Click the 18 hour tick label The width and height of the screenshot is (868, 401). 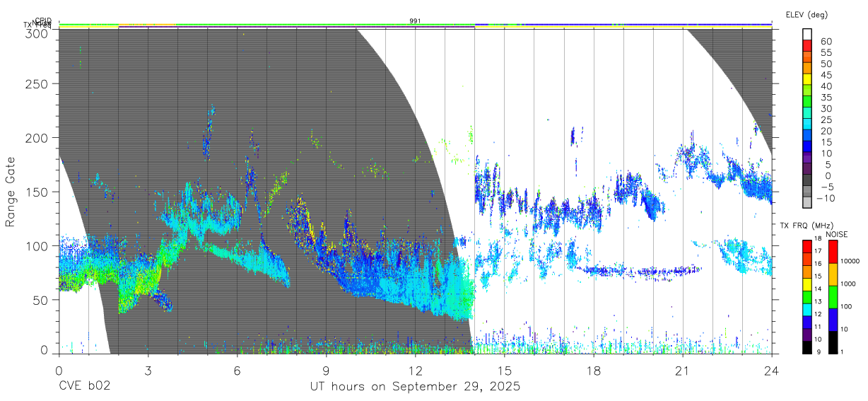594,370
